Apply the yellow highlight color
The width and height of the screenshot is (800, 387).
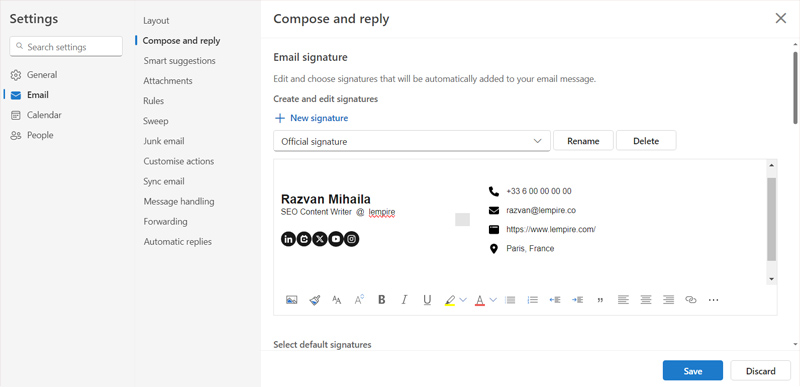449,300
